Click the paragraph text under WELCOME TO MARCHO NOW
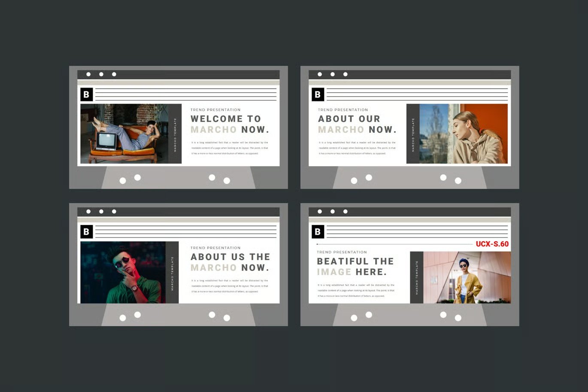Image resolution: width=588 pixels, height=392 pixels. click(230, 148)
